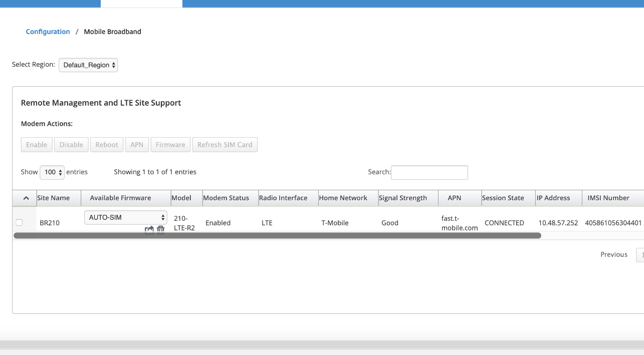This screenshot has height=355, width=644.
Task: Click the firmware share/export arrow icon
Action: [x=149, y=230]
